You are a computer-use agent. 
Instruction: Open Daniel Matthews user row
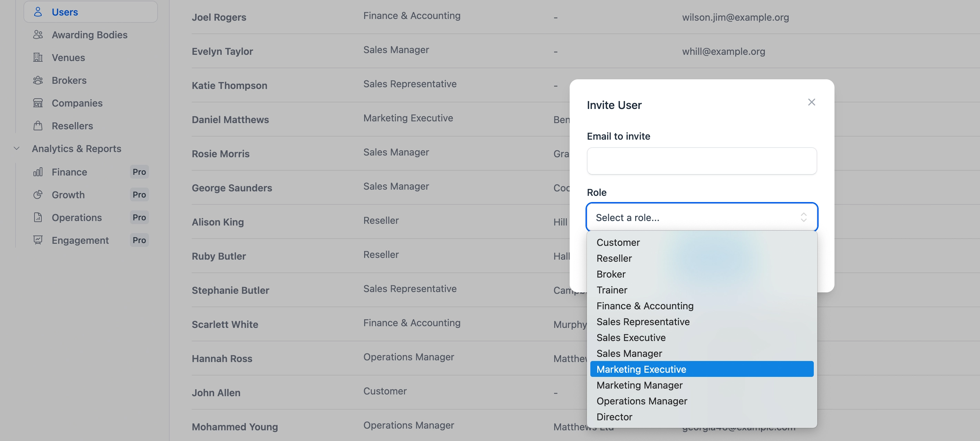pos(230,120)
